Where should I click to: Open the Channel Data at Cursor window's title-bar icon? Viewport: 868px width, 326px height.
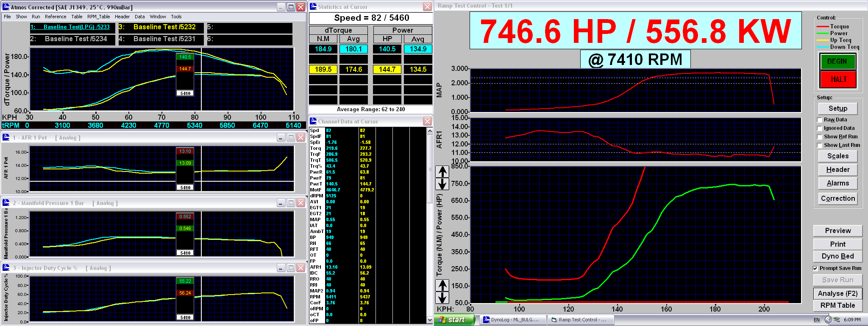coord(313,121)
